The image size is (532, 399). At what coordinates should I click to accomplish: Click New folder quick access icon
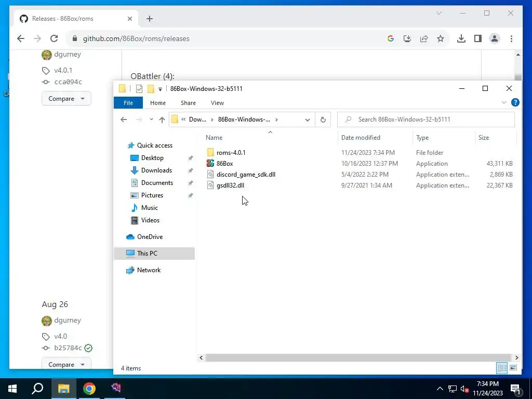[x=151, y=89]
